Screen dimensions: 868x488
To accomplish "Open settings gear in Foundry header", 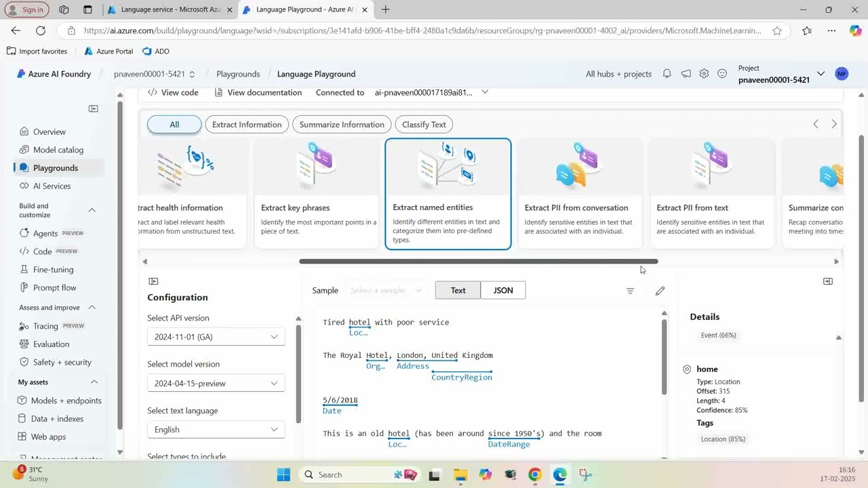I will pos(704,74).
